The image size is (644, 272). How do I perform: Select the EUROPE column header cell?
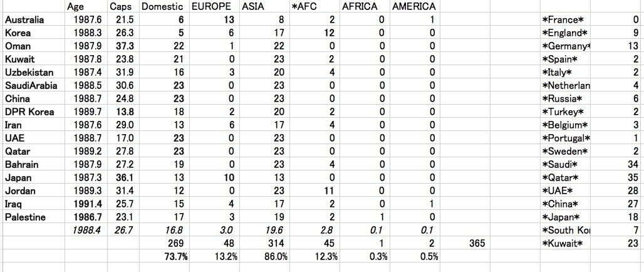tap(212, 7)
